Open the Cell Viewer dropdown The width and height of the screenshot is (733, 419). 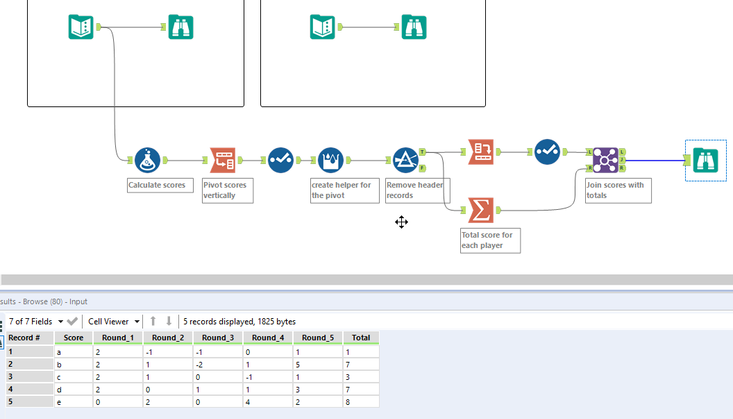[x=114, y=321]
